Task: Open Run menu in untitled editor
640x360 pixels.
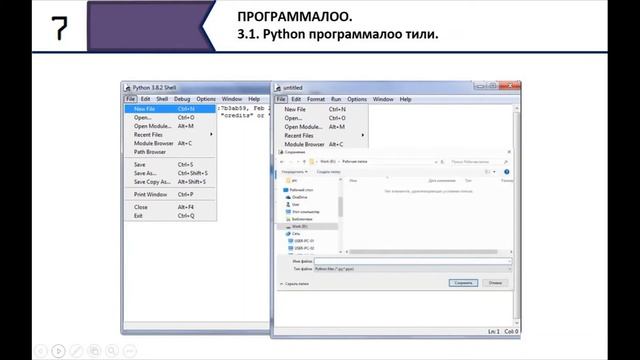Action: click(x=336, y=99)
